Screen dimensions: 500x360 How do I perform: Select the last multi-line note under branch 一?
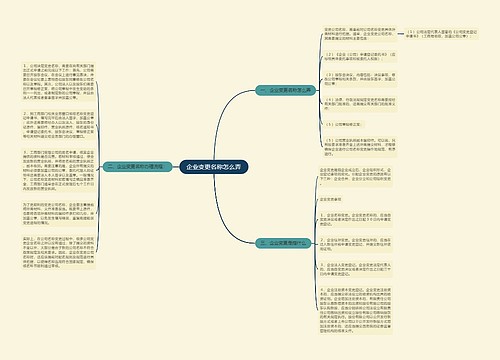point(360,147)
